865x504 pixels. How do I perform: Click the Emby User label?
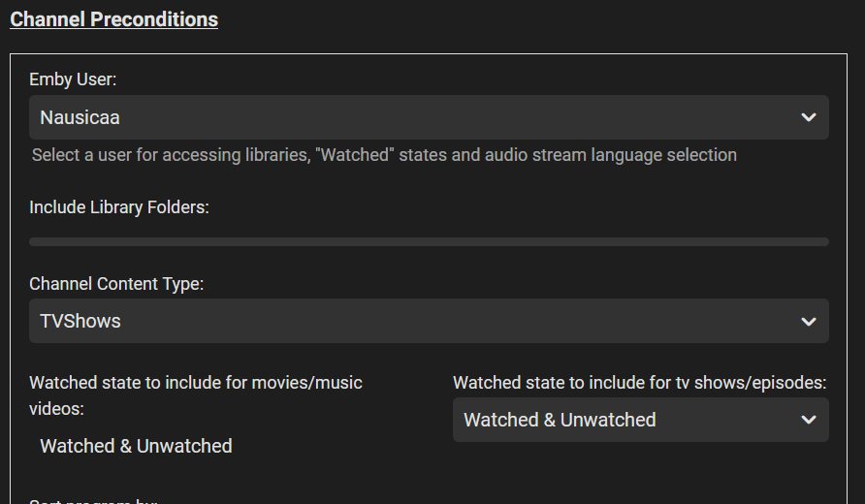(x=73, y=79)
